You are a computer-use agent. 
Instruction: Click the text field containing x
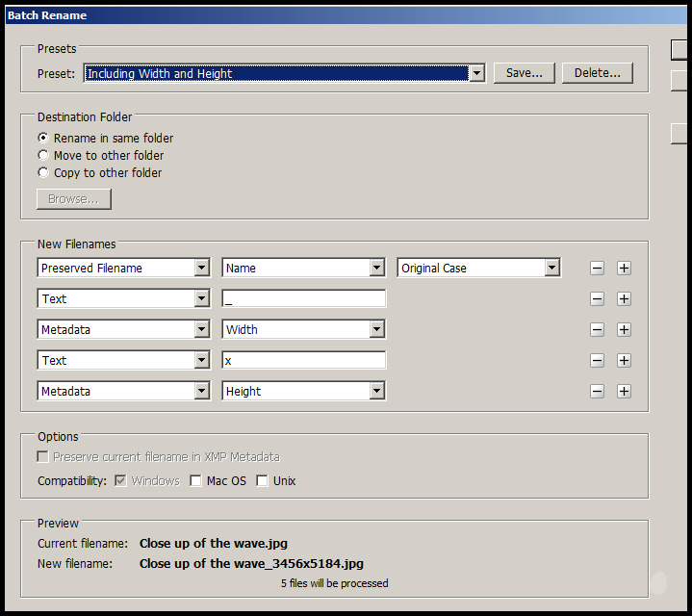tap(303, 361)
